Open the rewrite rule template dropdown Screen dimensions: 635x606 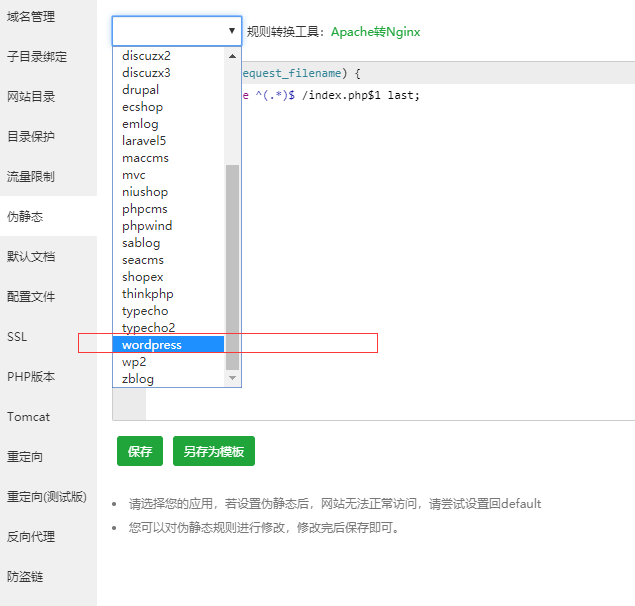(x=176, y=31)
